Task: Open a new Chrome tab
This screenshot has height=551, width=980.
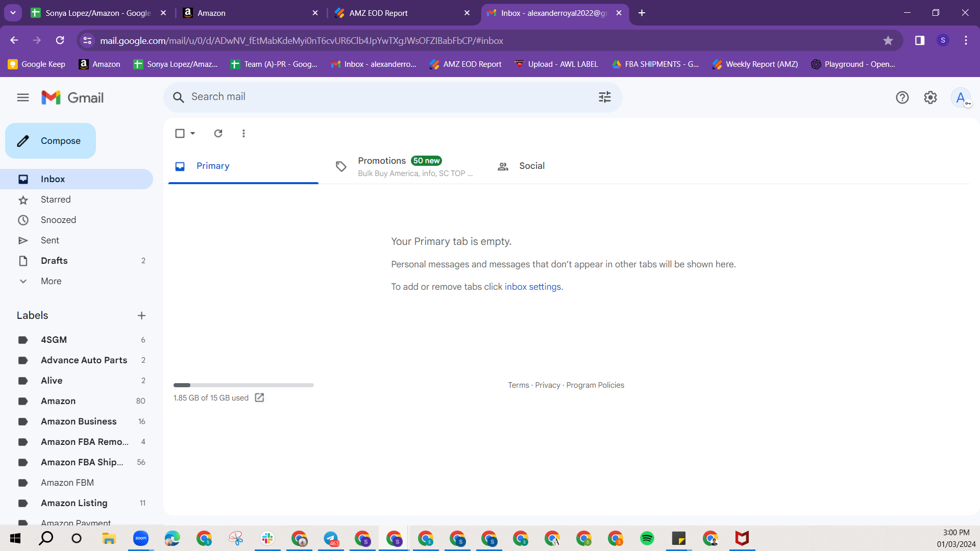Action: (x=642, y=13)
